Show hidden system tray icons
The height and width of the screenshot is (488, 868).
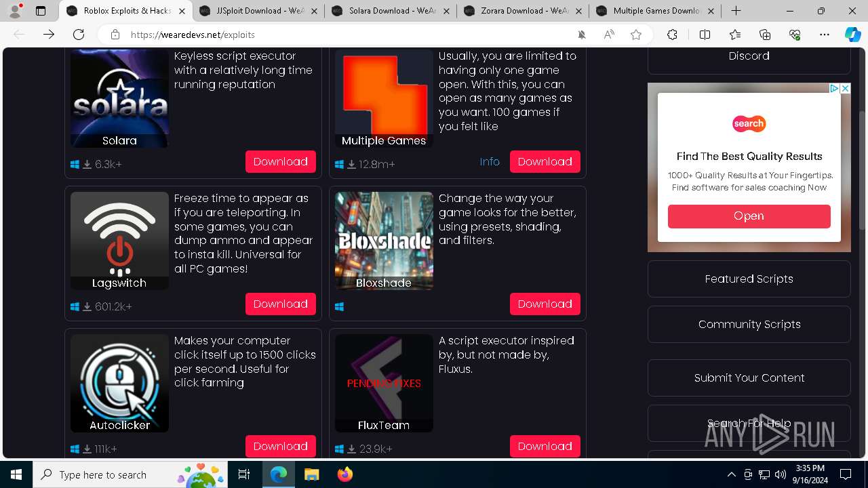[x=731, y=474]
